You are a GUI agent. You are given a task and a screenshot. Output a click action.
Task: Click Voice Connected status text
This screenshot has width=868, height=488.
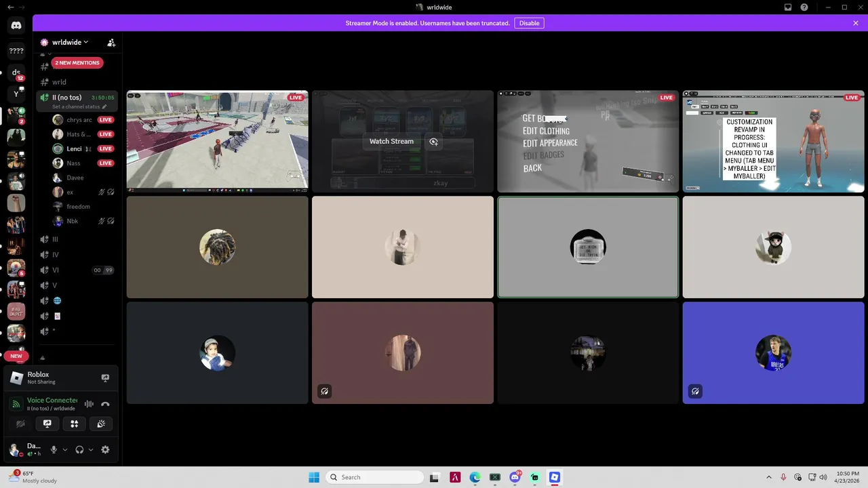52,400
